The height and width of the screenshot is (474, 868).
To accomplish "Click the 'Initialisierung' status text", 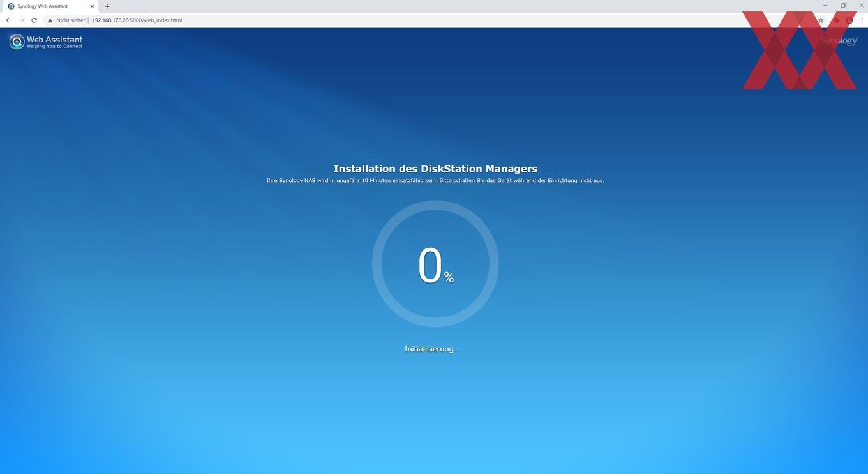I will click(429, 349).
